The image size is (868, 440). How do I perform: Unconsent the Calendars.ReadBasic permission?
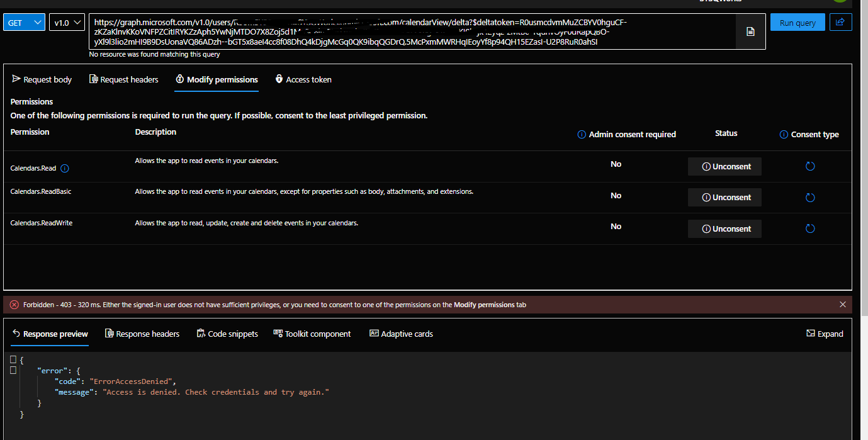[x=724, y=197]
